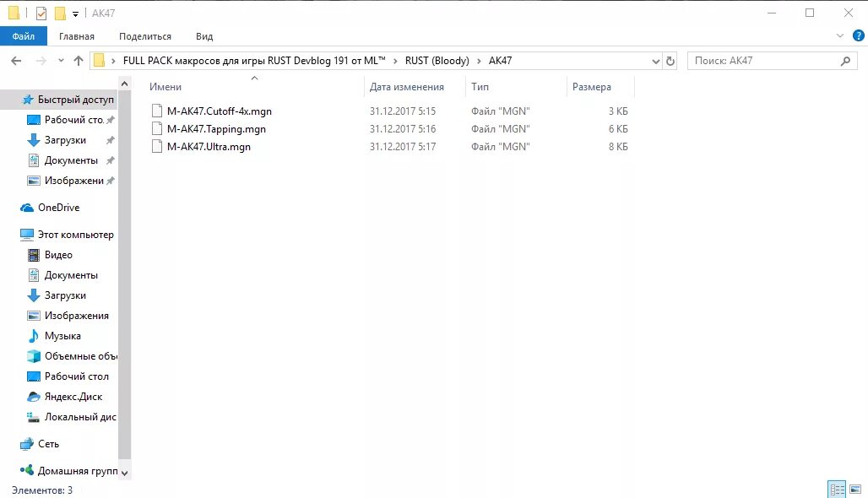
Task: Switch to details view icon
Action: (x=837, y=490)
